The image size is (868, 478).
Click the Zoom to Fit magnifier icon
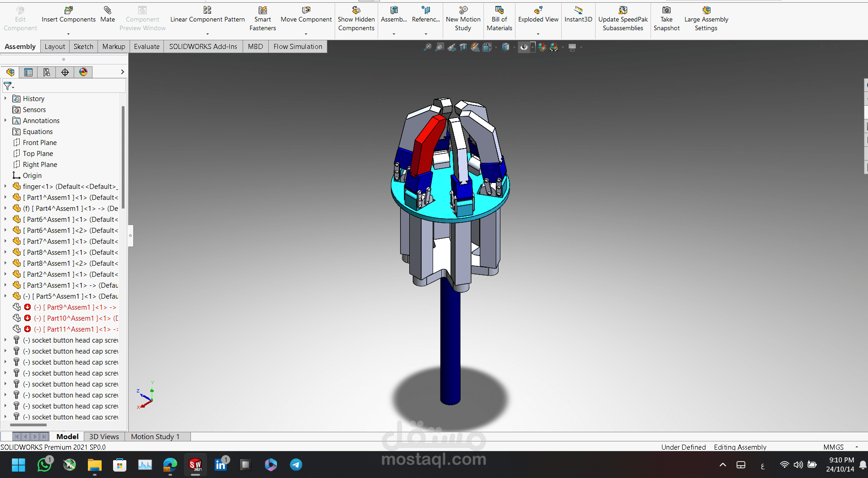[x=427, y=47]
